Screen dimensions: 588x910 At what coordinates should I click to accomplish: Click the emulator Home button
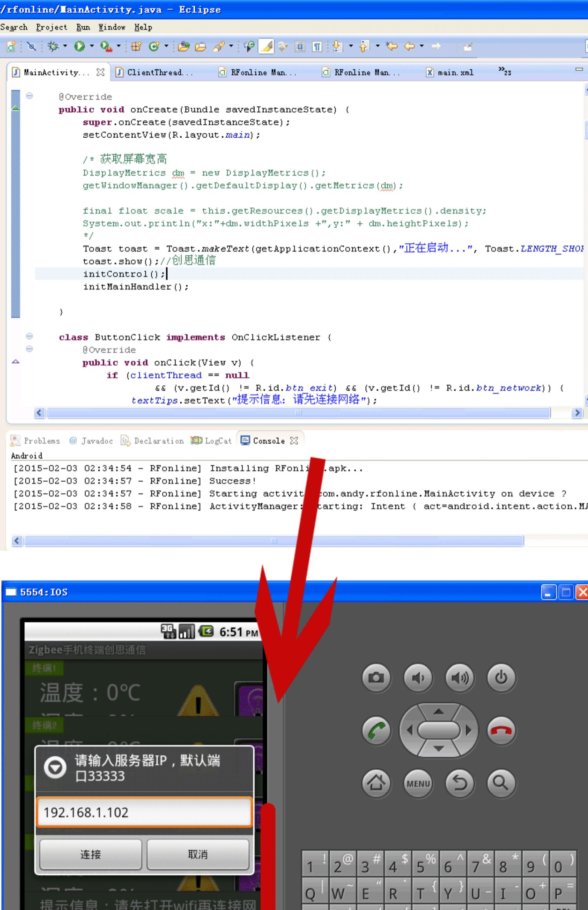(x=376, y=783)
